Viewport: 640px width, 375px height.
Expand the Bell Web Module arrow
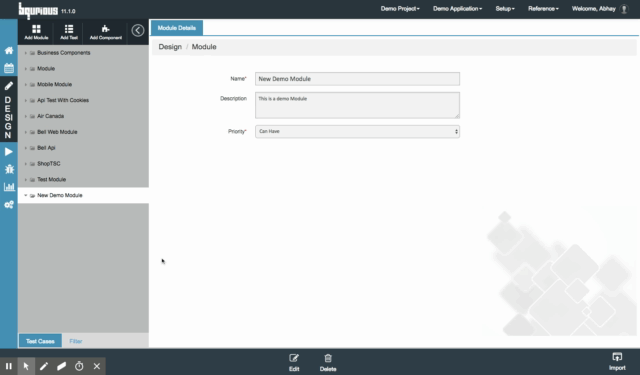[25, 132]
